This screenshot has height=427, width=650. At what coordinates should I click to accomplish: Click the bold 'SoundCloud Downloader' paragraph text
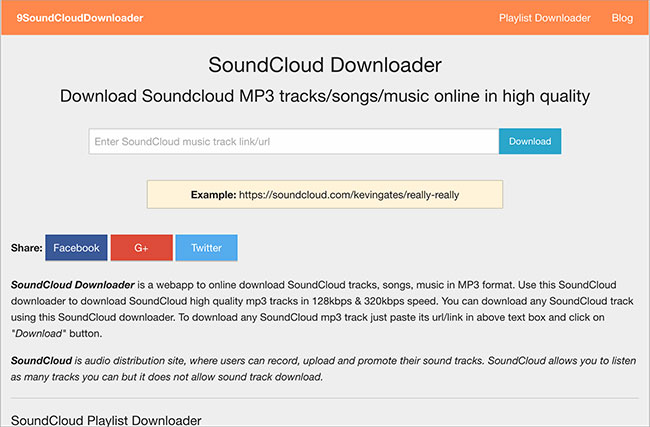[73, 285]
